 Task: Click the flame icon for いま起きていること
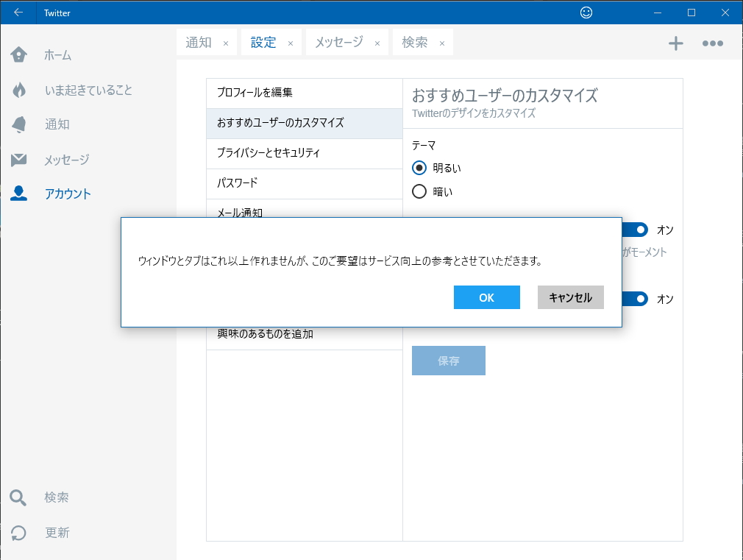(19, 90)
